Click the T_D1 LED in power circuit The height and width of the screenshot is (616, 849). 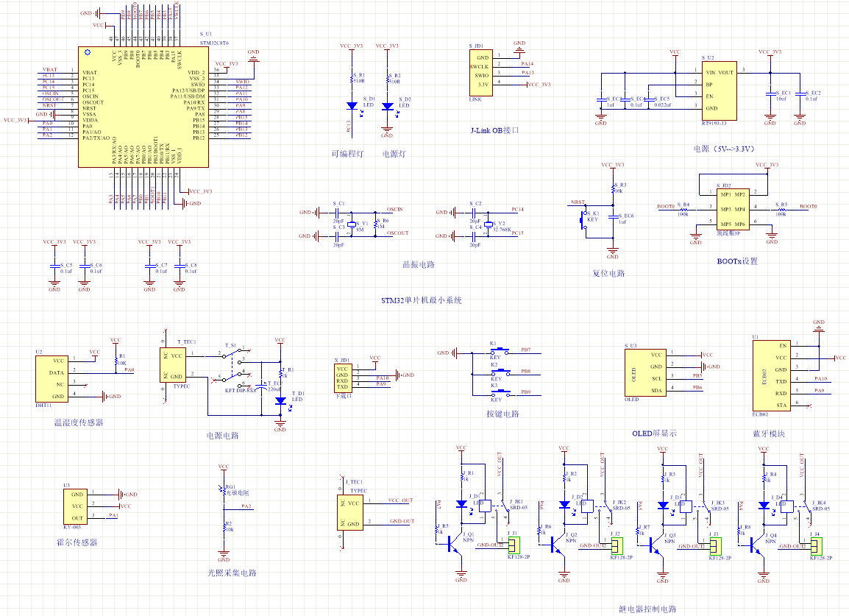[280, 401]
